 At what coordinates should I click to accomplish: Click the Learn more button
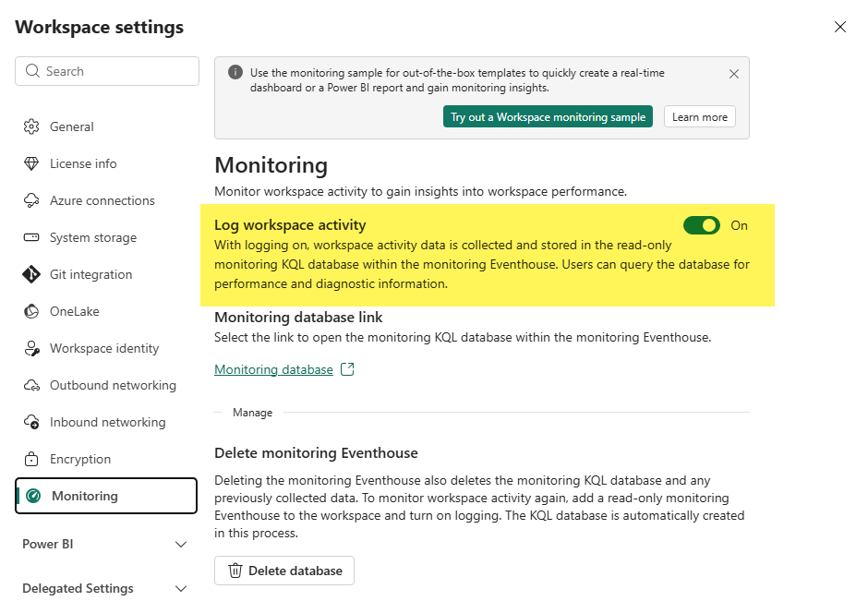699,117
